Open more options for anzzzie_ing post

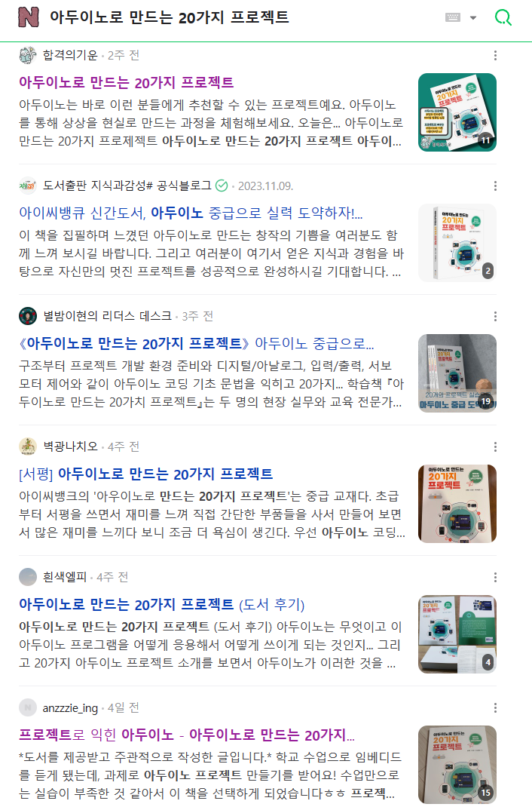tap(495, 707)
